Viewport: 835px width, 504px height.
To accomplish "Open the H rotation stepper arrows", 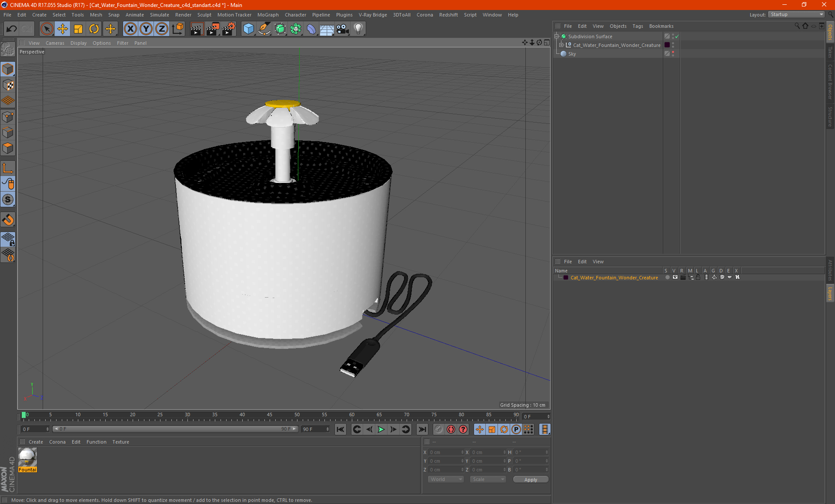I will click(547, 452).
